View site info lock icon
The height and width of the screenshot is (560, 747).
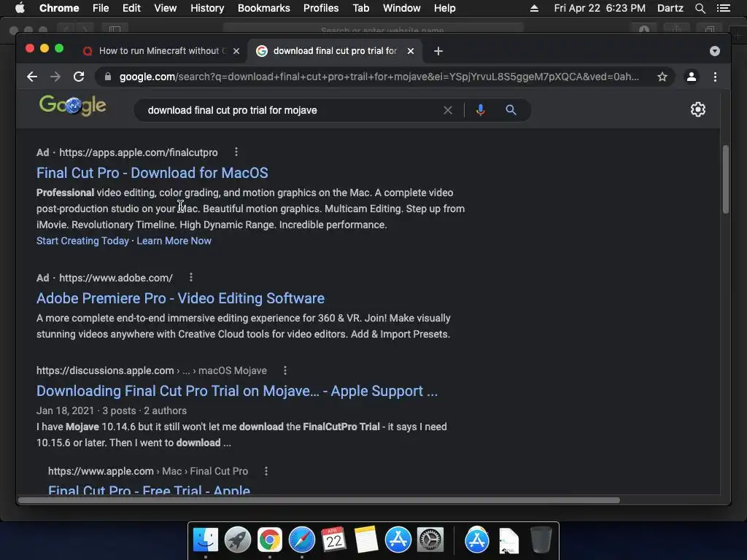click(108, 77)
